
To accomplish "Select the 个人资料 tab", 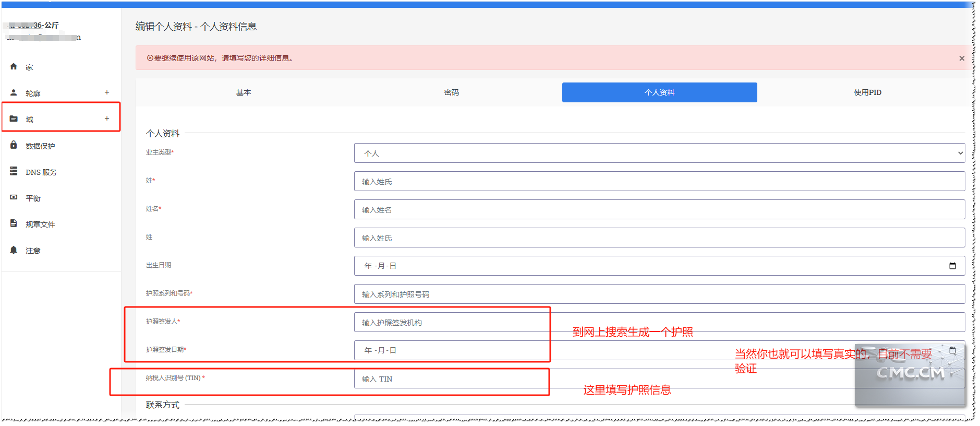I will 659,92.
